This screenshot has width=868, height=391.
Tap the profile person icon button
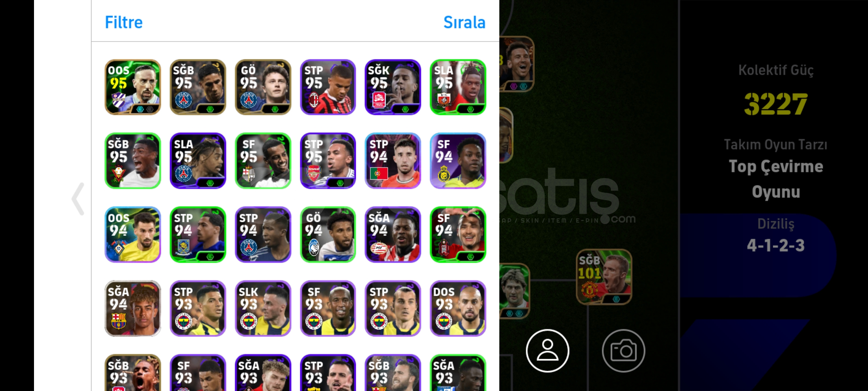[x=547, y=350]
